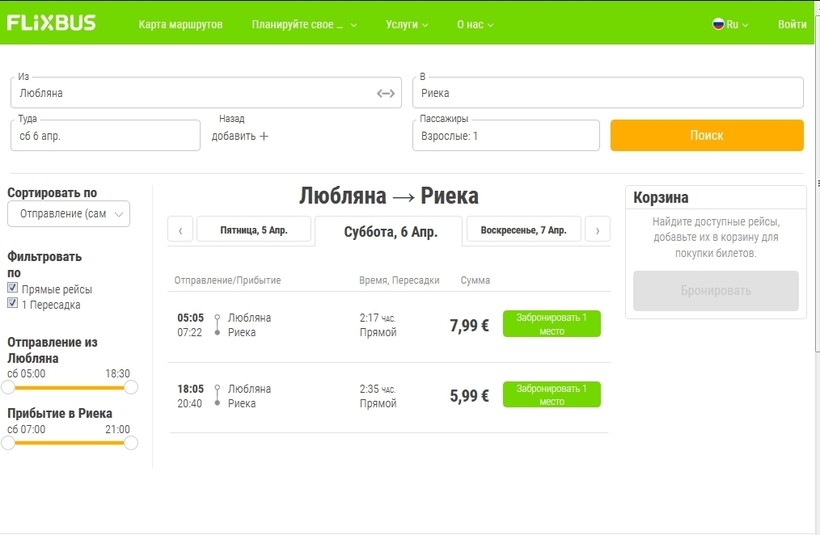
Task: Click the 18:30 departure slider handle
Action: (130, 387)
